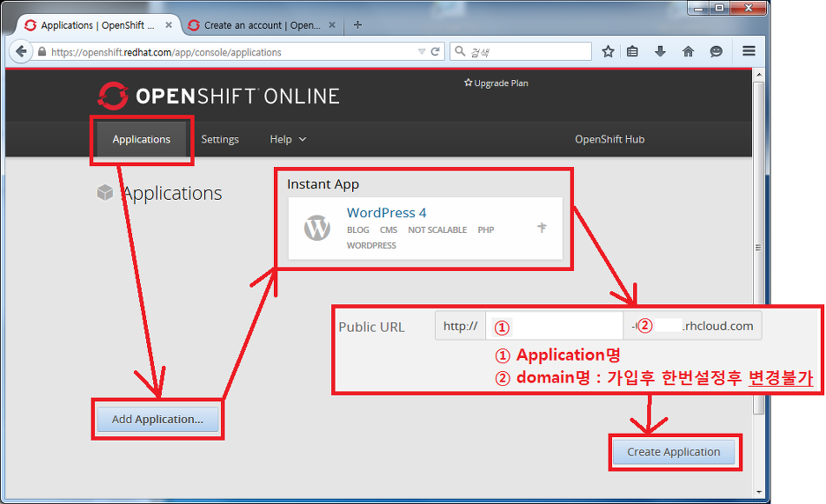Image resolution: width=826 pixels, height=504 pixels.
Task: Click magnifier icon in search box
Action: [x=460, y=51]
